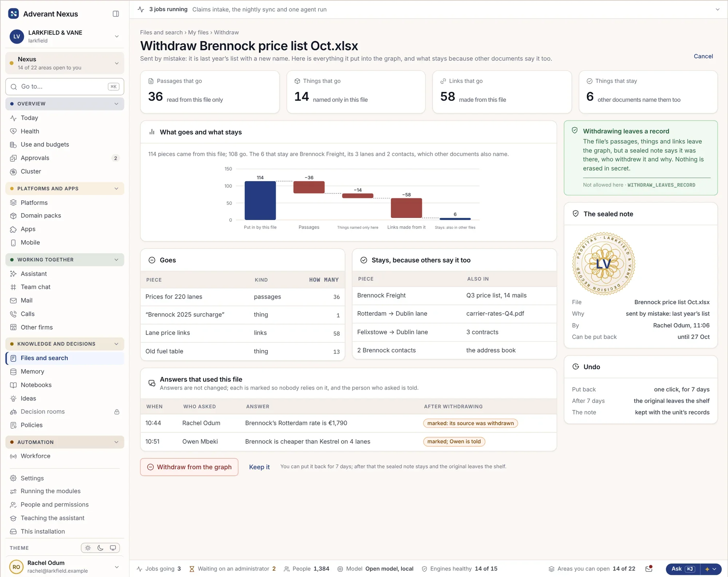This screenshot has height=577, width=728.
Task: Collapse the sidebar with the panel icon
Action: [x=116, y=14]
